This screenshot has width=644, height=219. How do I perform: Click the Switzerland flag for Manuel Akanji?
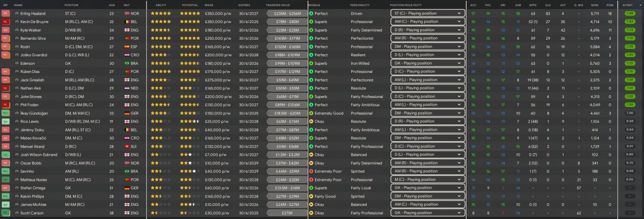coord(126,146)
